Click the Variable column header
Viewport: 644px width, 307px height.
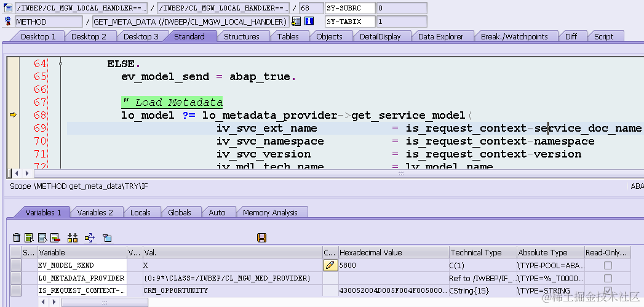point(82,252)
